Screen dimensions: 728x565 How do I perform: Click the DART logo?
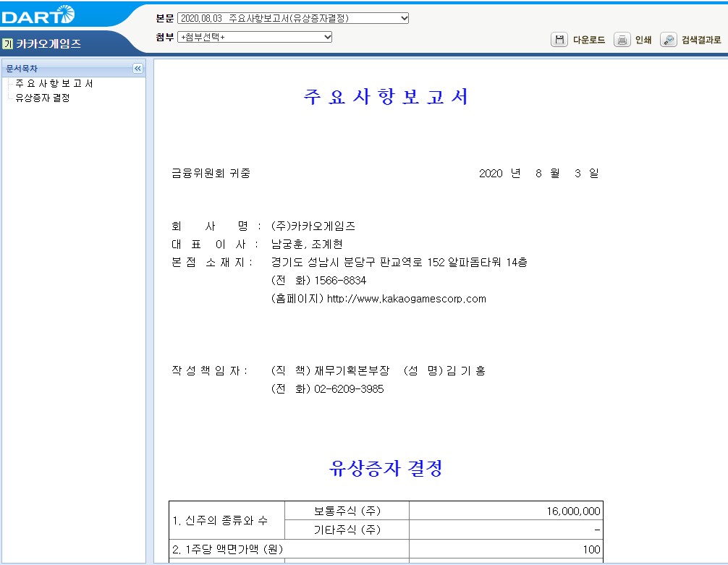38,15
